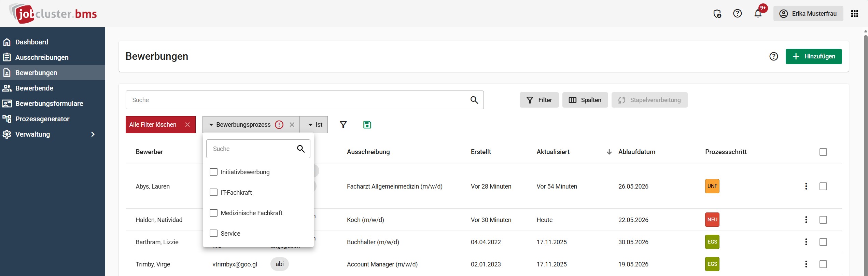Open Prozessgenerator from the sidebar
Image resolution: width=868 pixels, height=276 pixels.
(x=42, y=119)
